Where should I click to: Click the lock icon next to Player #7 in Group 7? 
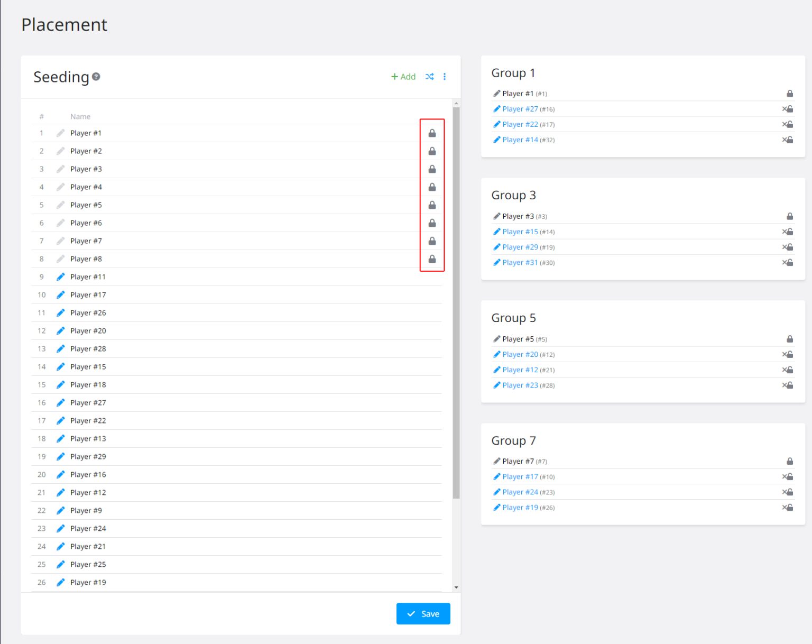click(789, 461)
